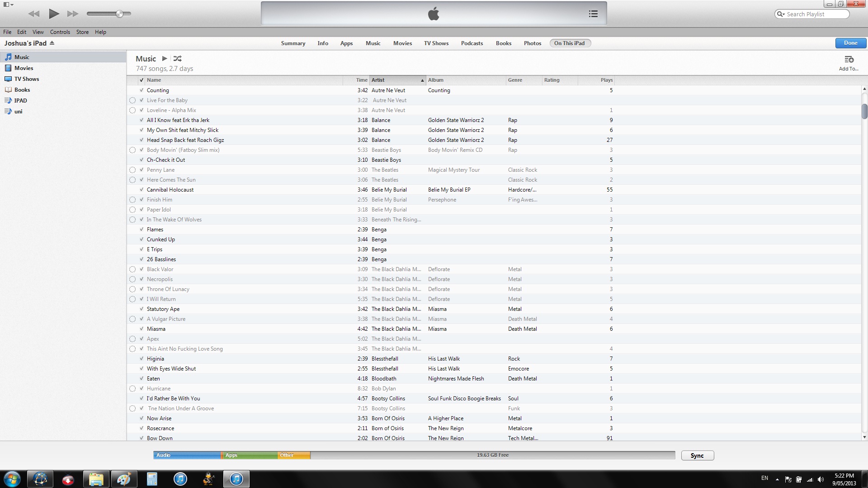Open the View menu

(38, 32)
